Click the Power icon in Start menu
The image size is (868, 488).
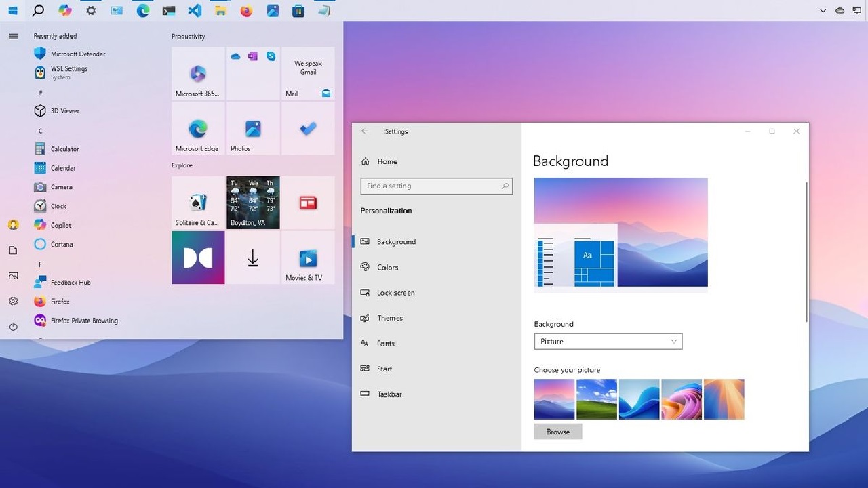coord(13,327)
